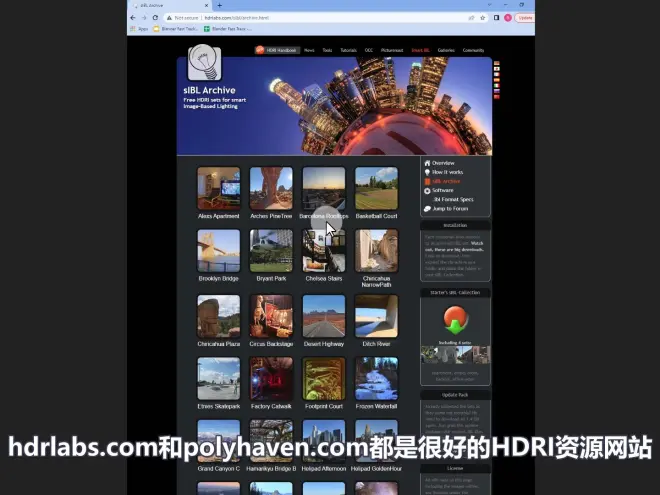The image size is (660, 495).
Task: Open the Factory Catwalk thumbnail
Action: pos(271,378)
